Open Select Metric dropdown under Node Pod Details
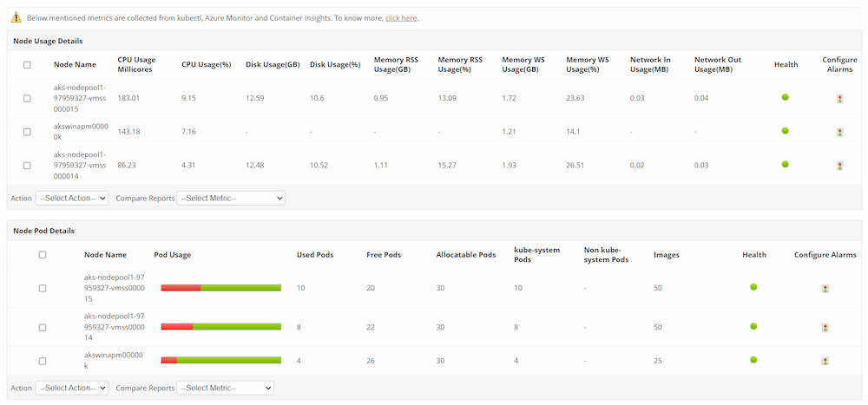The image size is (868, 405). tap(225, 388)
